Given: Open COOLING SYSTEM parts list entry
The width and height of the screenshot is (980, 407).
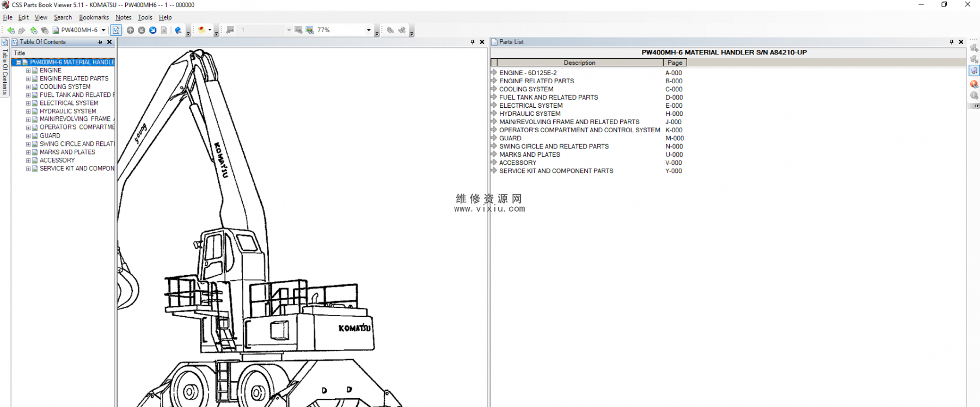Looking at the screenshot, I should [x=526, y=89].
